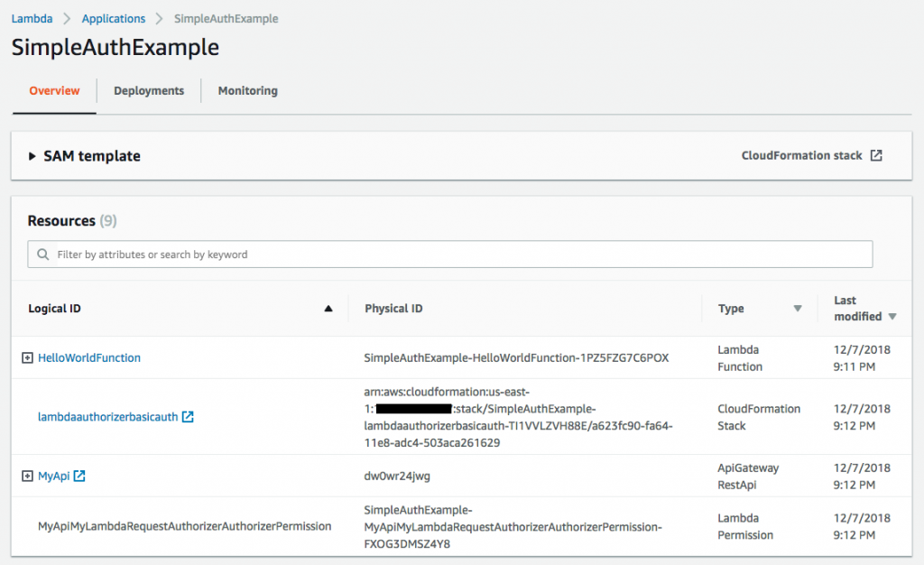This screenshot has height=565, width=924.
Task: Switch to the Overview tab
Action: pos(54,91)
